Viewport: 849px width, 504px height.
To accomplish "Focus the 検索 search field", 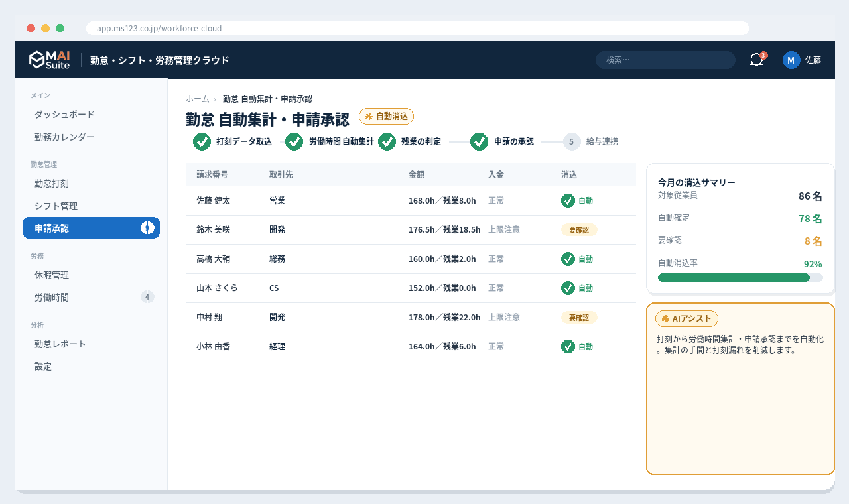I will coord(665,60).
